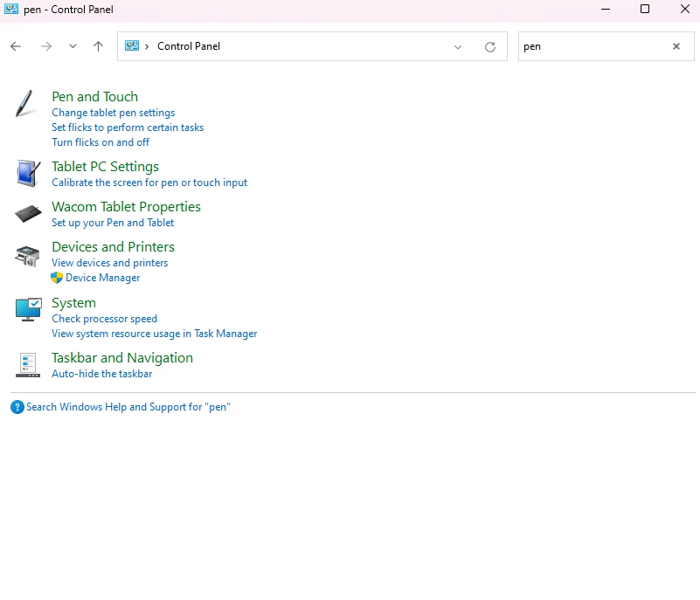Click the forward navigation arrow
The height and width of the screenshot is (600, 700).
coord(46,46)
